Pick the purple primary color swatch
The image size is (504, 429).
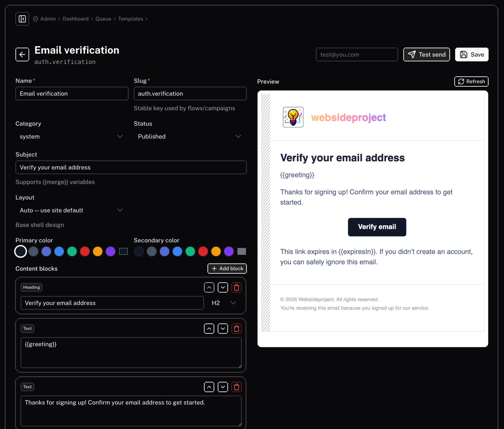(x=111, y=252)
